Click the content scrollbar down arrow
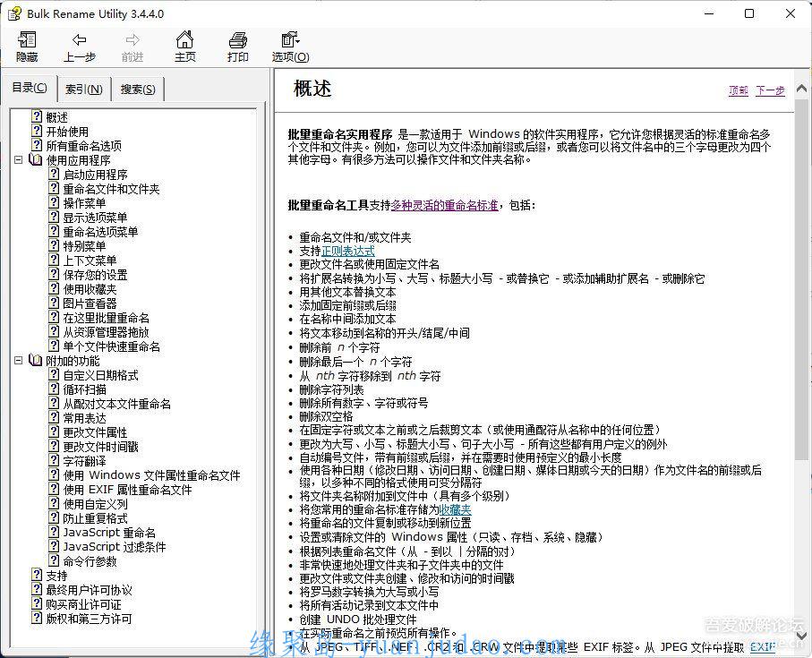Screen dimensions: 812x658 801,636
